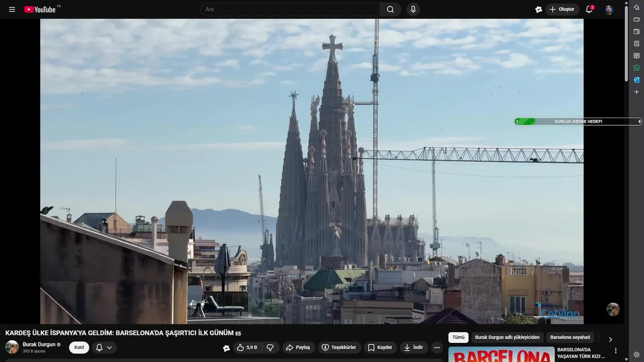Open options menu for BARSELONA'DA video
The height and width of the screenshot is (362, 644).
click(615, 351)
